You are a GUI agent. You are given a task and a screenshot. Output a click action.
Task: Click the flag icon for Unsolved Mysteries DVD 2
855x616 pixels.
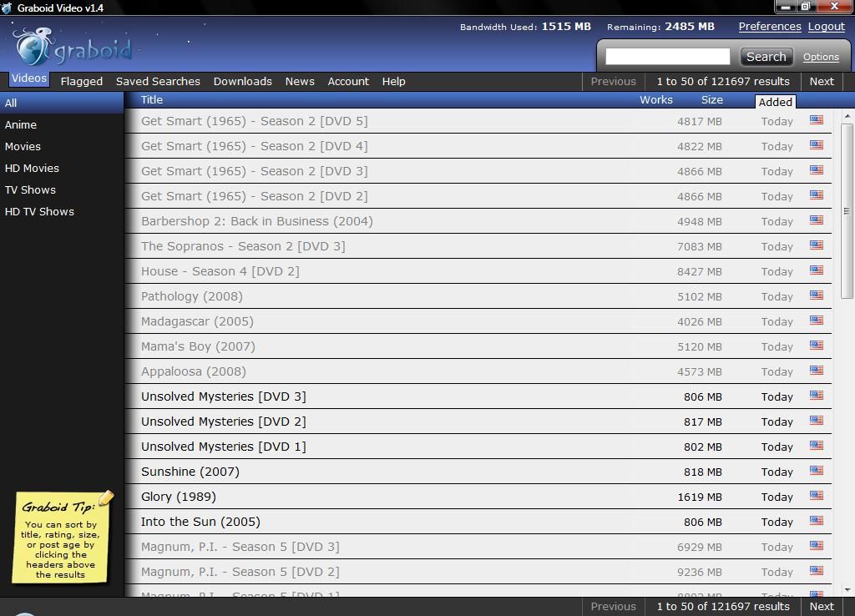tap(817, 421)
